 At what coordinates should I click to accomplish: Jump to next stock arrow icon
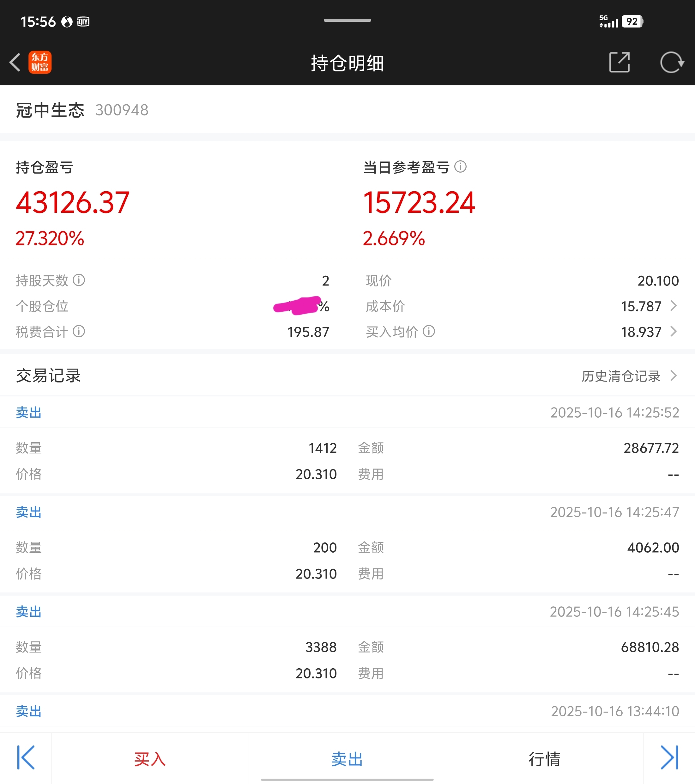(669, 757)
